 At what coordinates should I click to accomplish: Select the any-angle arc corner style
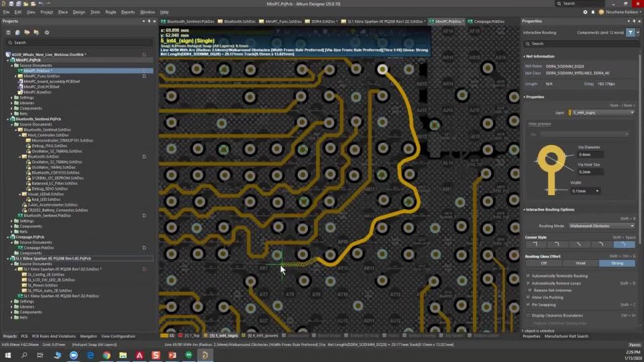(x=623, y=244)
